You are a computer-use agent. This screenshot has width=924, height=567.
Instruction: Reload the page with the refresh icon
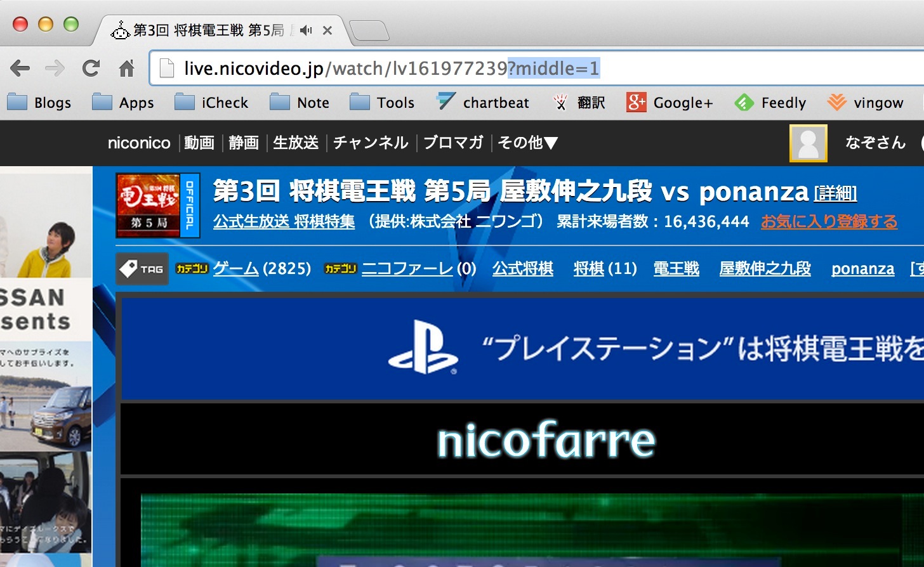coord(91,68)
